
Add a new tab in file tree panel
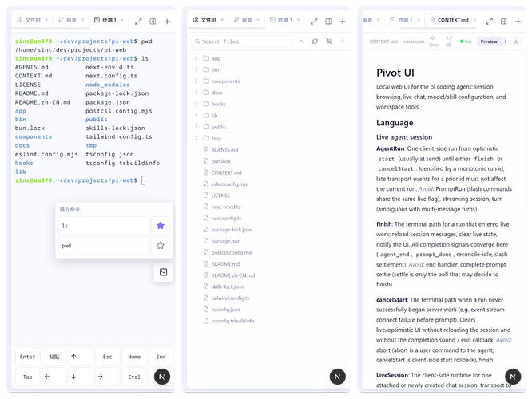[343, 22]
